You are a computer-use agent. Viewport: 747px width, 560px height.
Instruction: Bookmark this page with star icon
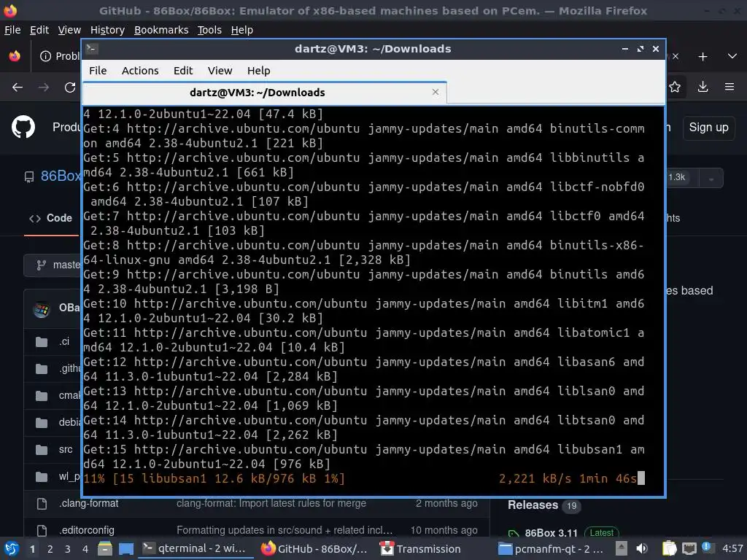(x=675, y=87)
